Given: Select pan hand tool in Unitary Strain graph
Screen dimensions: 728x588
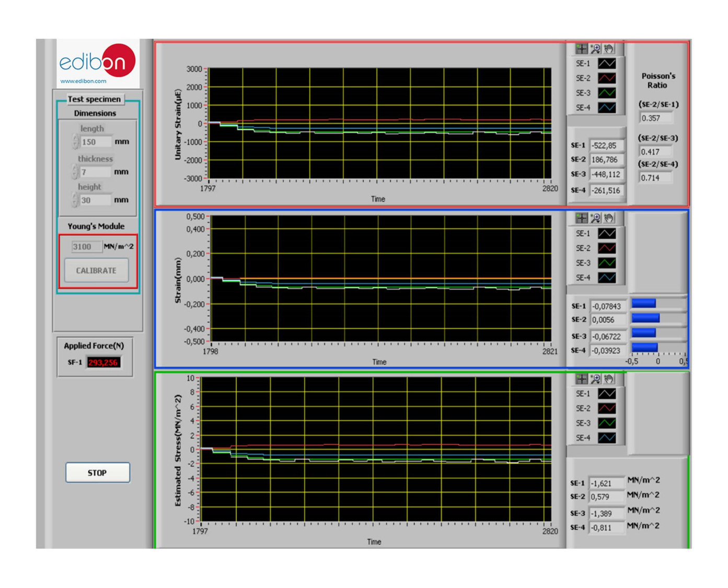Looking at the screenshot, I should [x=608, y=49].
